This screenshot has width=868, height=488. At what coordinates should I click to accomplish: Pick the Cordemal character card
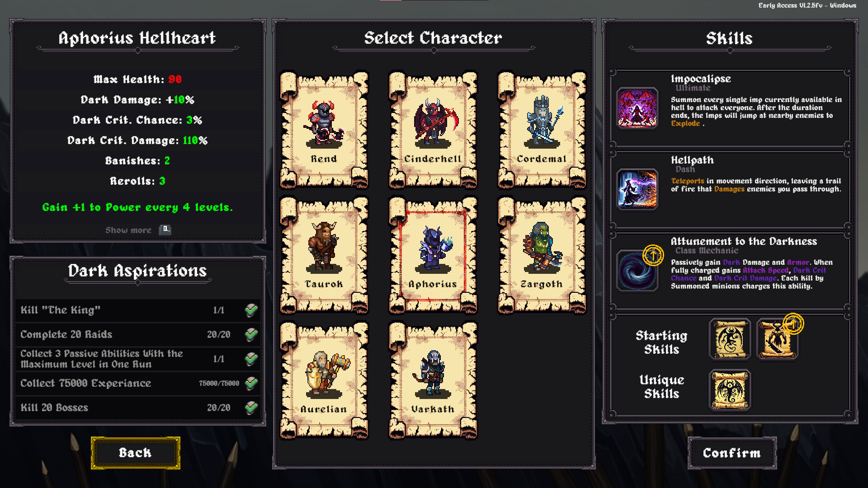pyautogui.click(x=542, y=130)
